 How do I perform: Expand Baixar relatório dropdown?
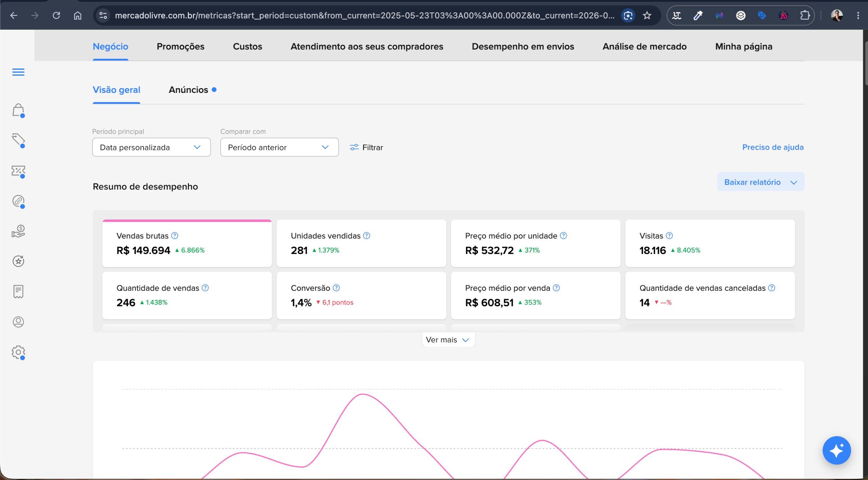point(761,182)
